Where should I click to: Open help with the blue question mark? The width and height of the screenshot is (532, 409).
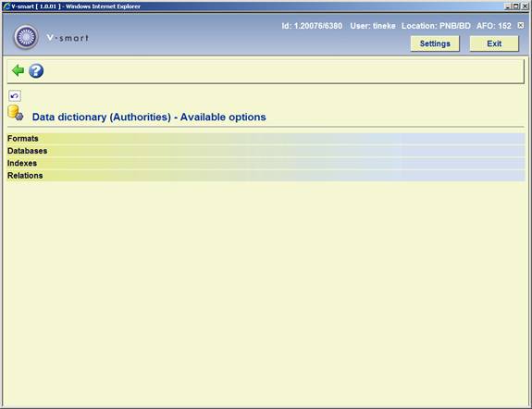click(36, 71)
